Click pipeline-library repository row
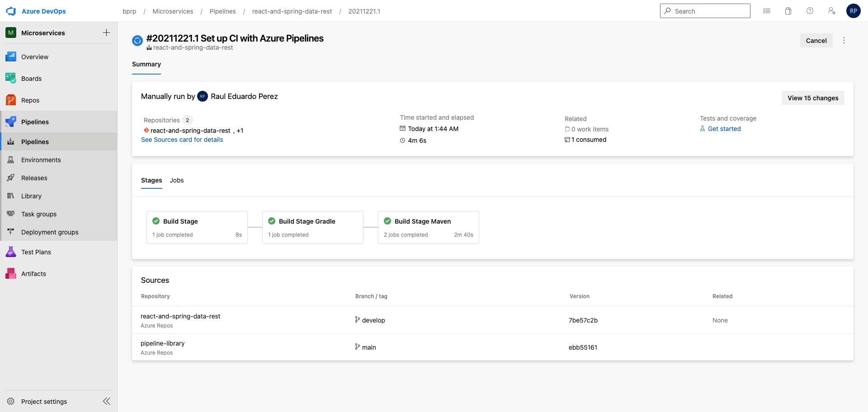 click(x=492, y=347)
